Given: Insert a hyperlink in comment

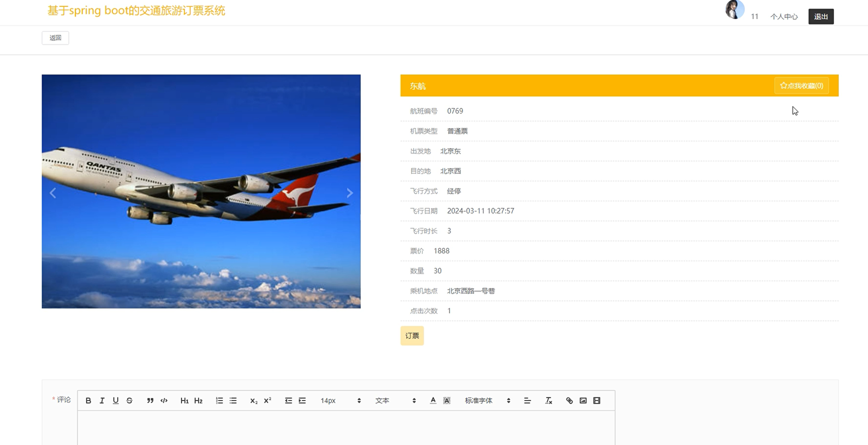Looking at the screenshot, I should [569, 400].
